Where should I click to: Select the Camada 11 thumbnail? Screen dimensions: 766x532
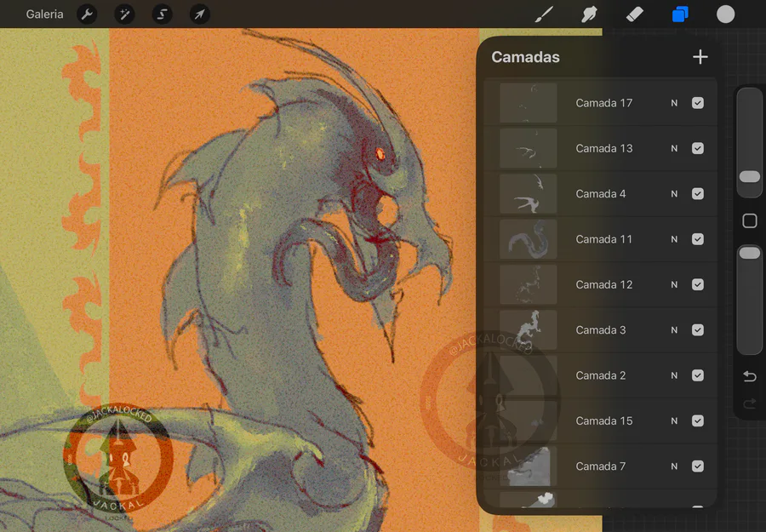coord(528,239)
